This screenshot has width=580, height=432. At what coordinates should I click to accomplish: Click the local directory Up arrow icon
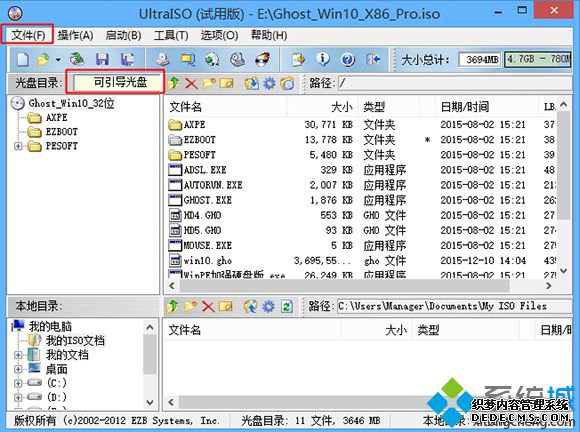click(173, 306)
